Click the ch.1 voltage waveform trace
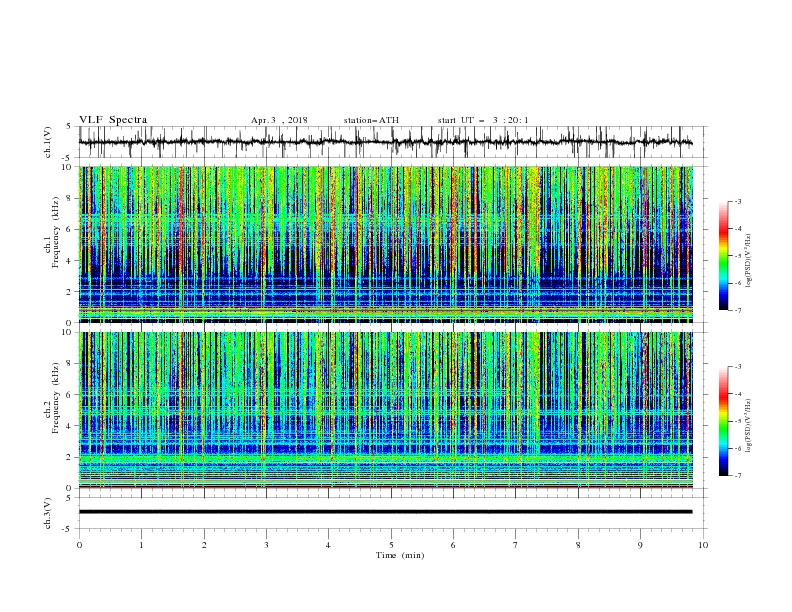 [x=385, y=142]
